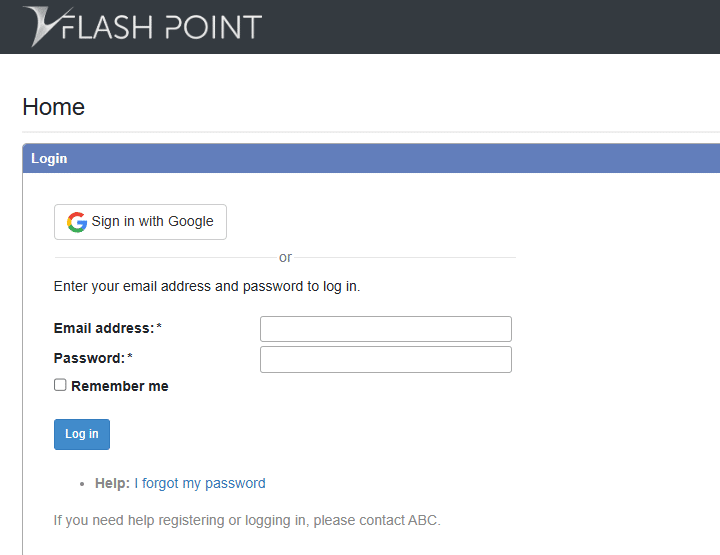Click the "or" divider text
The height and width of the screenshot is (555, 720).
285,257
